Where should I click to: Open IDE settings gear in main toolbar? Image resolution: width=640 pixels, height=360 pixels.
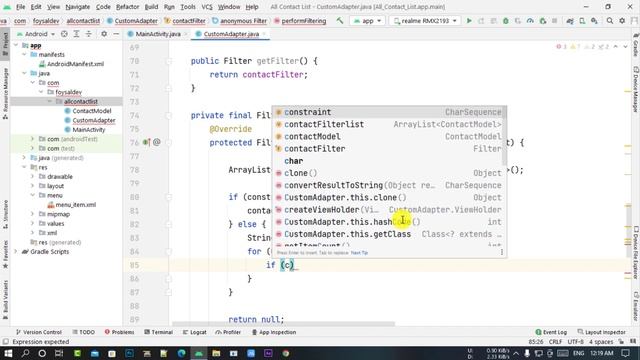point(622,20)
